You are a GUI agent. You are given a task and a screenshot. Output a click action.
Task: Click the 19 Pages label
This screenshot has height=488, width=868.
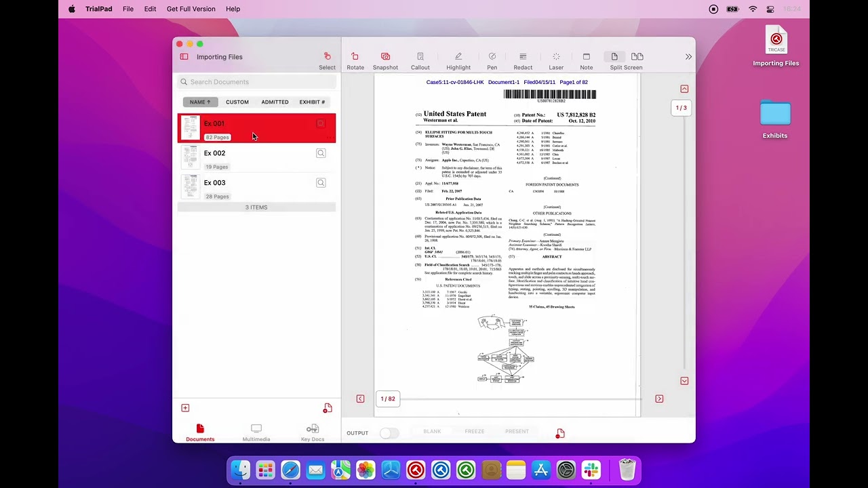pos(217,167)
